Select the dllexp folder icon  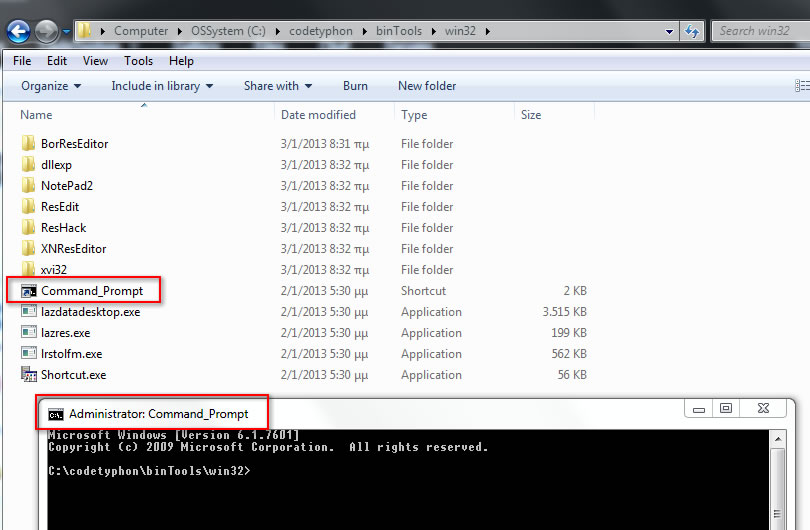click(x=28, y=164)
